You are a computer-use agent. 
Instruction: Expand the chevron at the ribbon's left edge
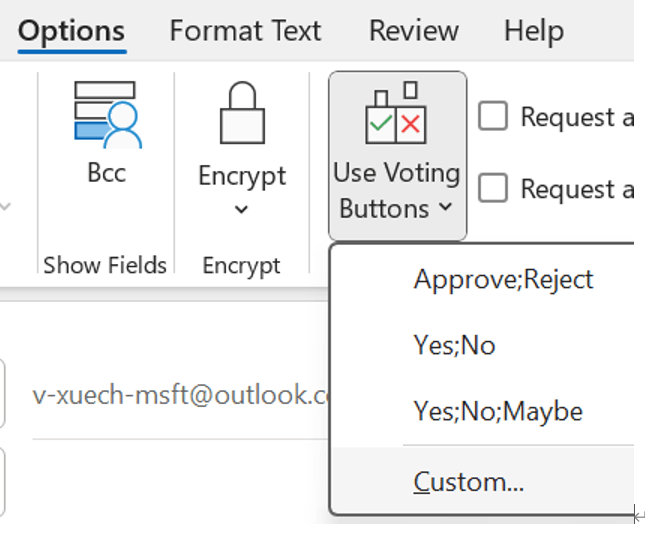5,206
